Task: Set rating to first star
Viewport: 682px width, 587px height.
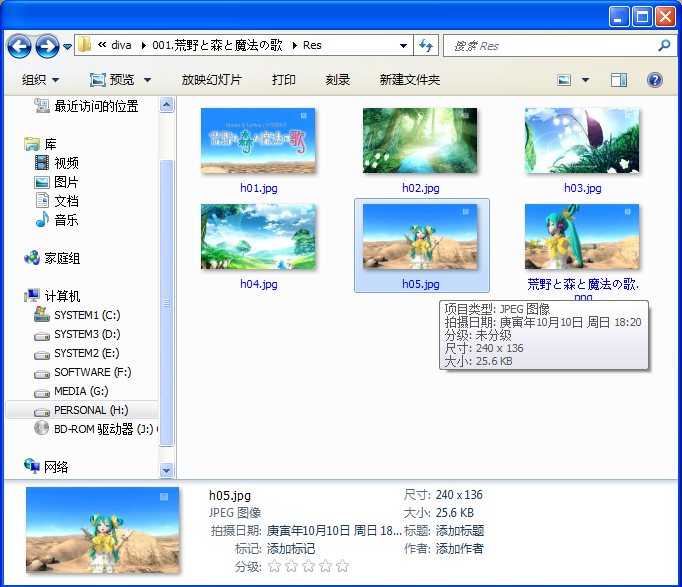Action: tap(274, 566)
